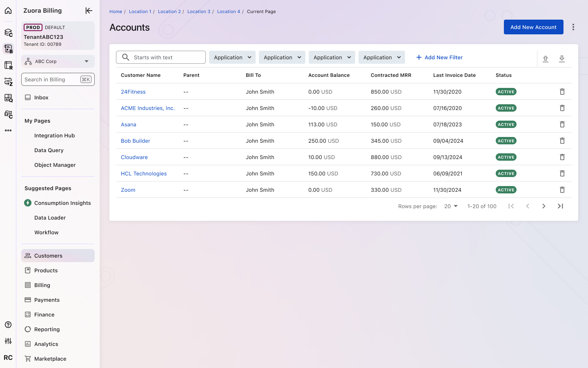Screen dimensions: 588x368
Task: Click the download icon above table
Action: pyautogui.click(x=562, y=59)
